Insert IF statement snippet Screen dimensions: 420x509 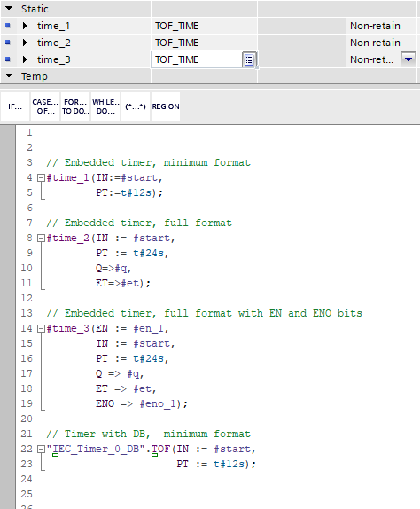(15, 106)
